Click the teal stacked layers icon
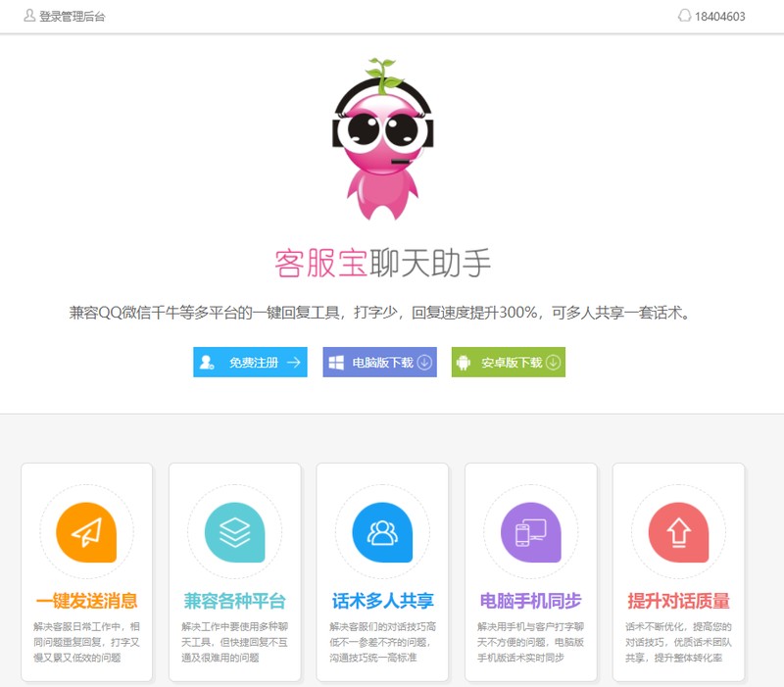Screen dimensions: 784x687 [234, 532]
